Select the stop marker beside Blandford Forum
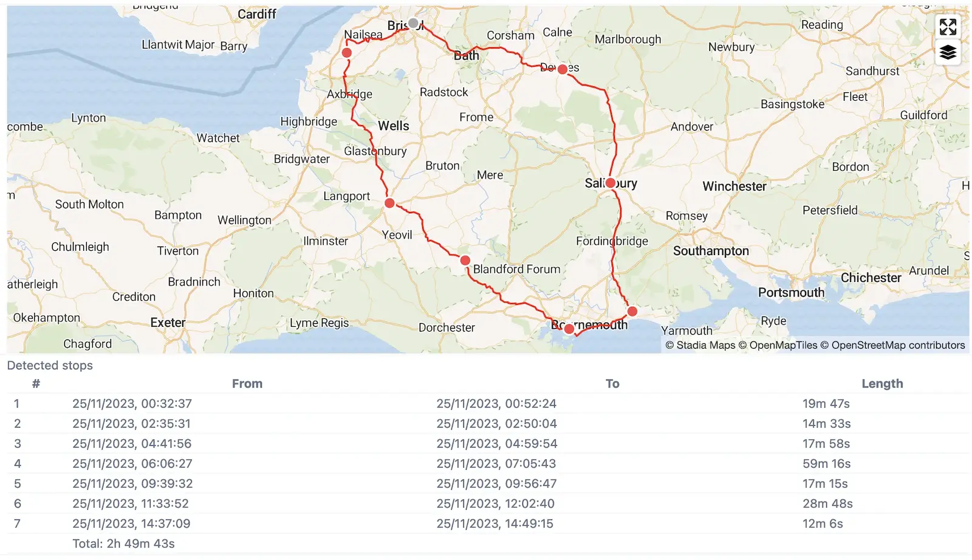This screenshot has width=972, height=560. (465, 261)
